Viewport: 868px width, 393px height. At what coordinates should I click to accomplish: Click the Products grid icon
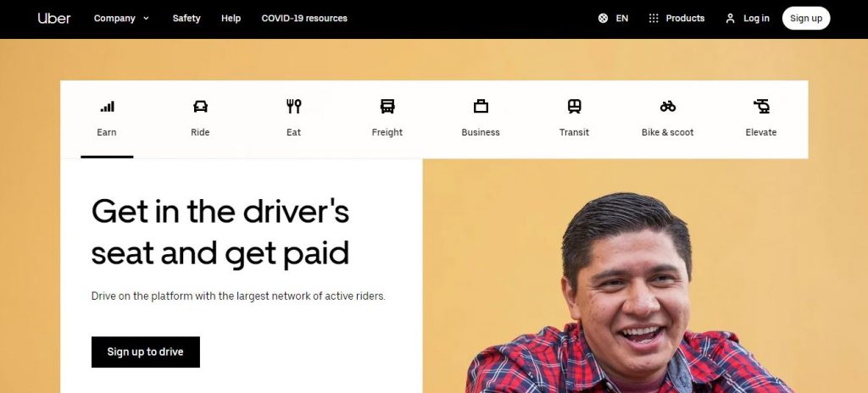[654, 19]
